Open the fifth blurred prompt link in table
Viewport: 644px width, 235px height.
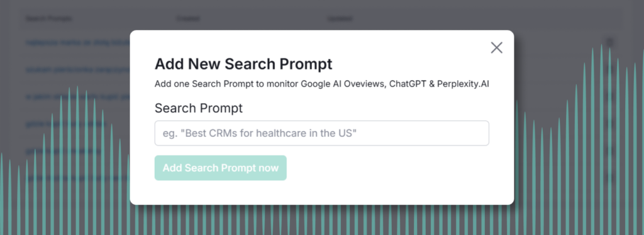coord(64,151)
